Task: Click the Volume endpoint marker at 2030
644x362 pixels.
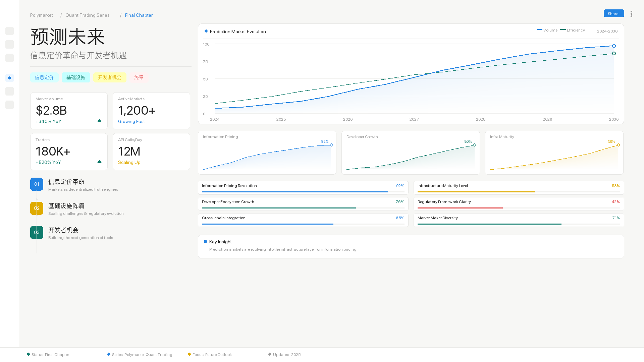Action: point(614,46)
